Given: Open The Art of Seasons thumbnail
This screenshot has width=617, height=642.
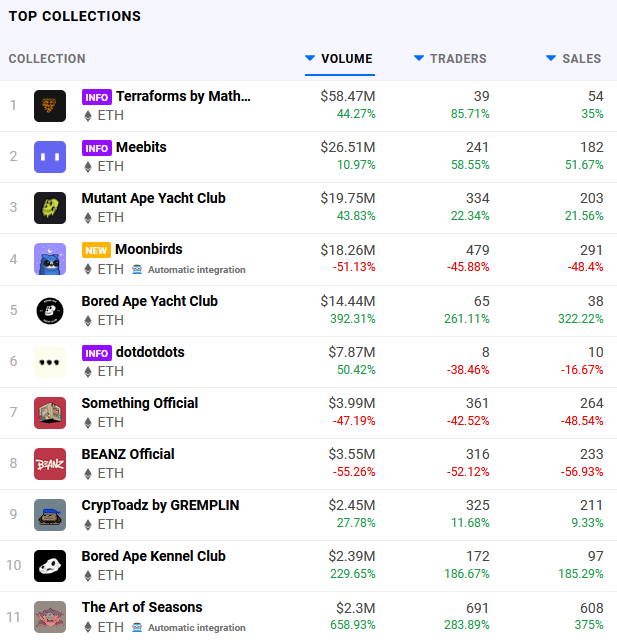Looking at the screenshot, I should [50, 617].
